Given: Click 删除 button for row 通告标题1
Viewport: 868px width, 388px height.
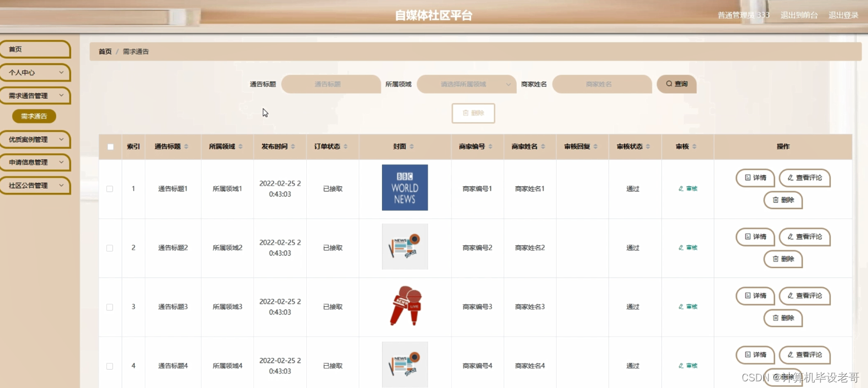Looking at the screenshot, I should click(783, 200).
